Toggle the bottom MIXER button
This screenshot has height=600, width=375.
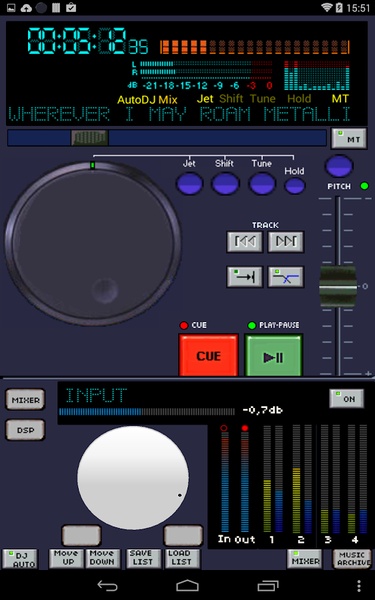coord(305,559)
